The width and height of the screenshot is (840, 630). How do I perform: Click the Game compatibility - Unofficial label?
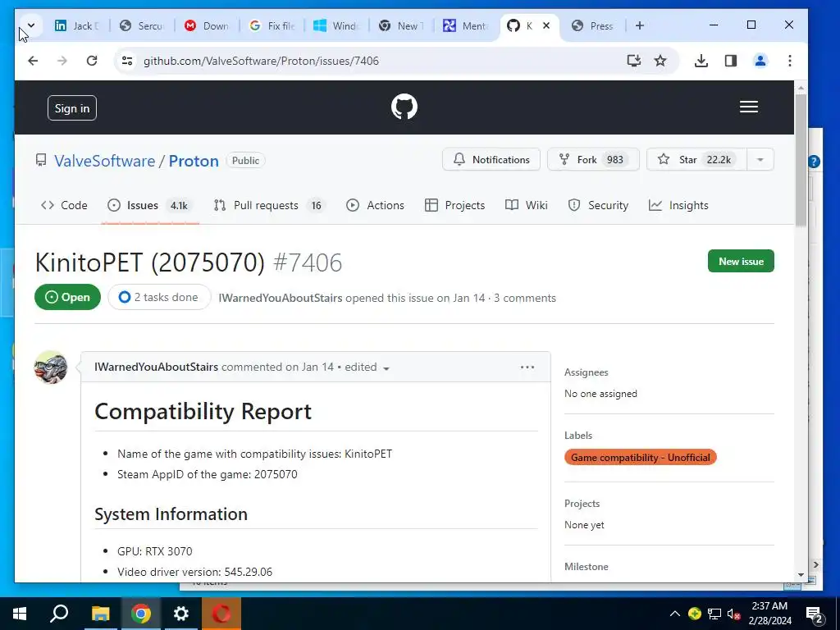pos(640,458)
